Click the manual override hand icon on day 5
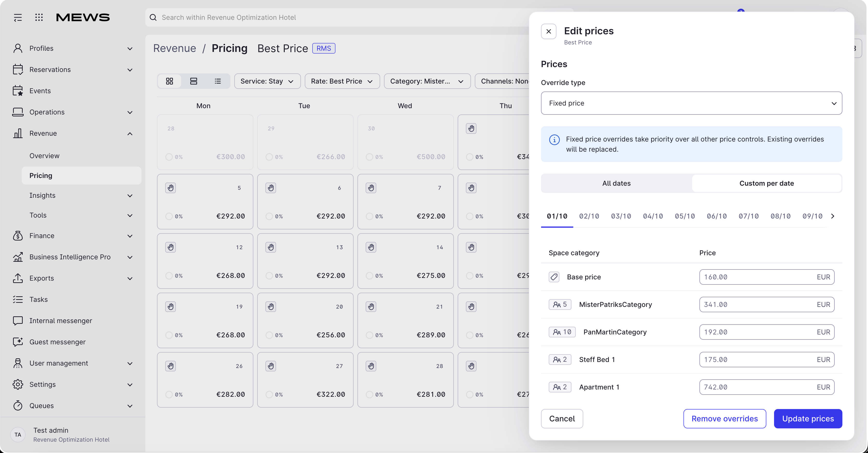This screenshot has height=453, width=868. tap(171, 188)
